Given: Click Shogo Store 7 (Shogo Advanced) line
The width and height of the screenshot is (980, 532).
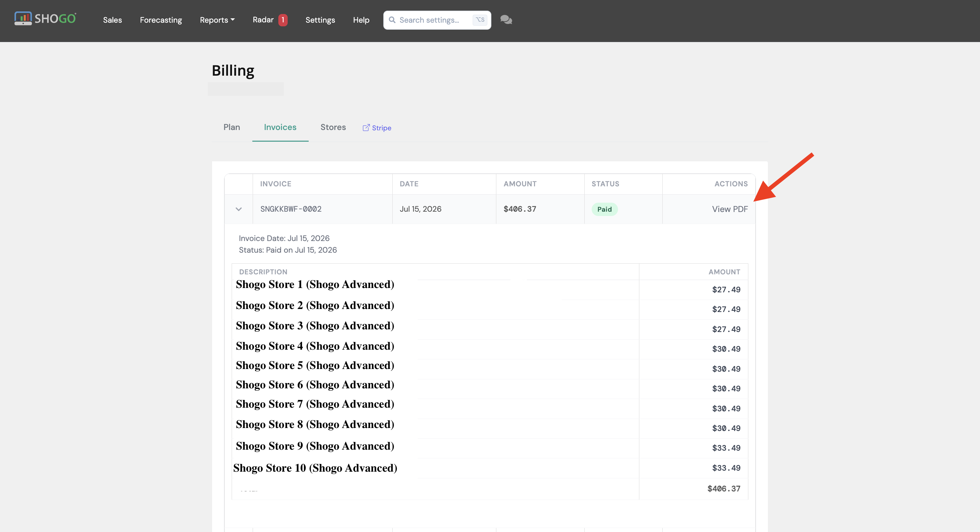Looking at the screenshot, I should click(x=315, y=404).
